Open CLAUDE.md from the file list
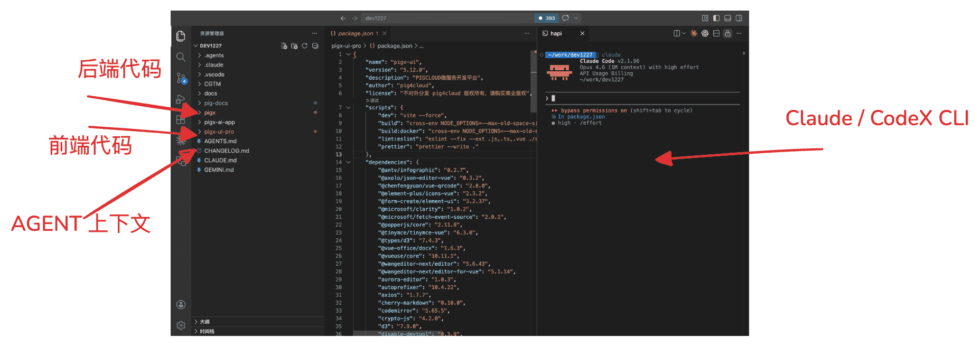The height and width of the screenshot is (346, 980). (x=220, y=160)
